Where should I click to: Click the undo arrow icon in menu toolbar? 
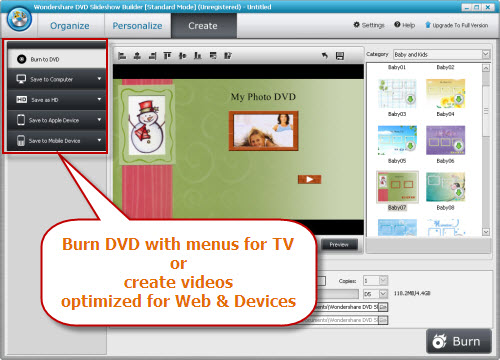[x=325, y=56]
